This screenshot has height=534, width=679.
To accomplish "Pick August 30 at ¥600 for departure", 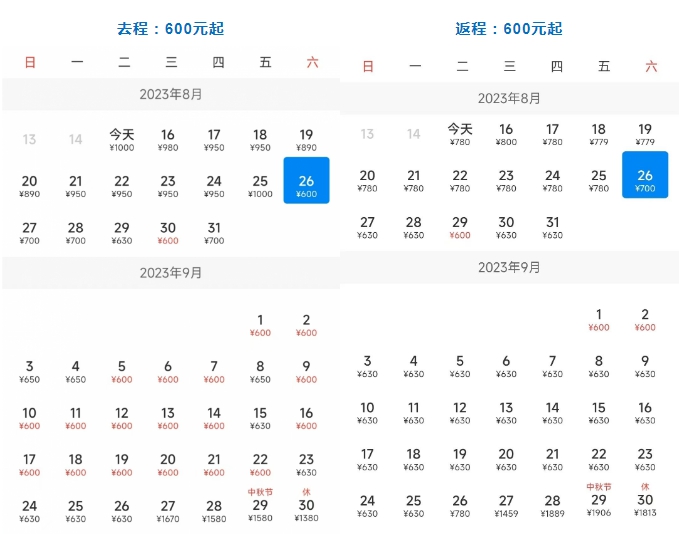I will (168, 233).
